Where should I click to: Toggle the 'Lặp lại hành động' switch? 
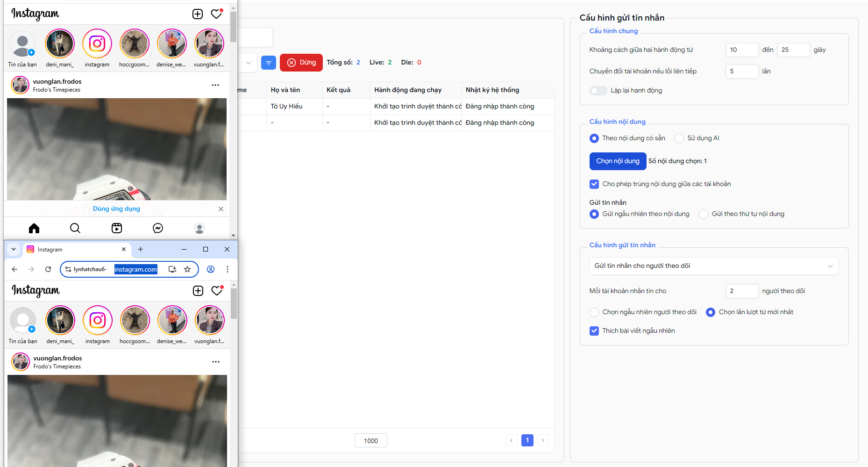pos(598,91)
